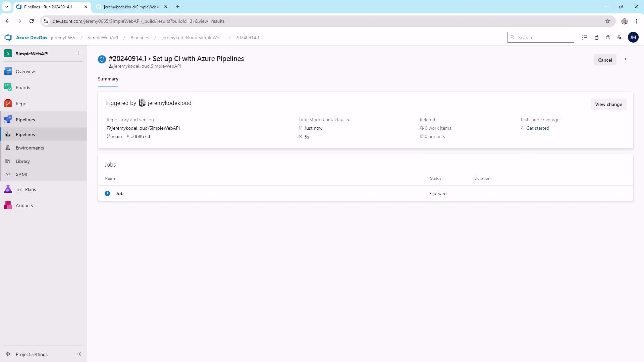This screenshot has width=644, height=362.
Task: Open the main branch link
Action: pos(117,136)
